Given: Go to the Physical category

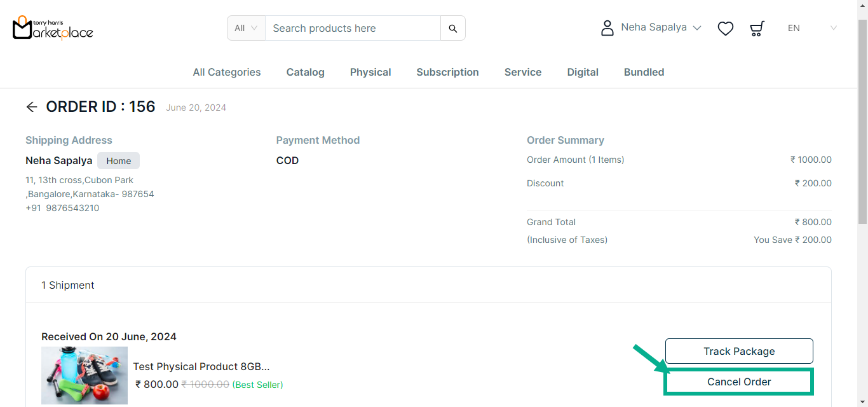Looking at the screenshot, I should coord(370,72).
